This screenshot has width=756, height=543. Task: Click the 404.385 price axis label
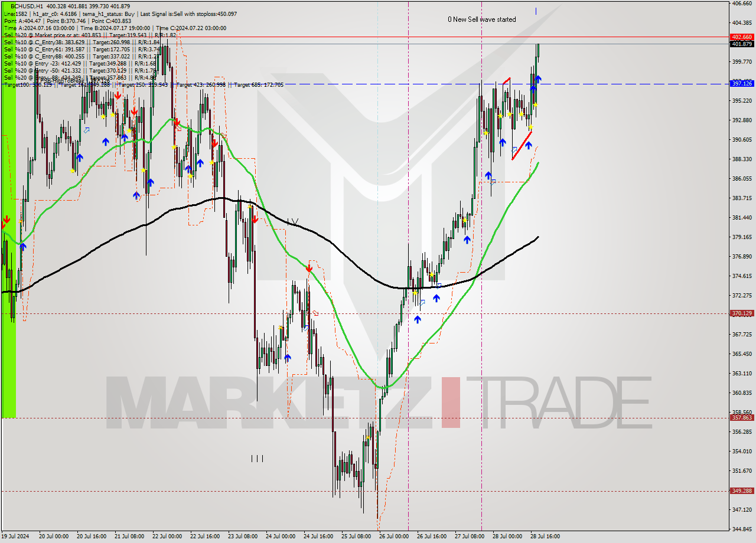coord(742,23)
